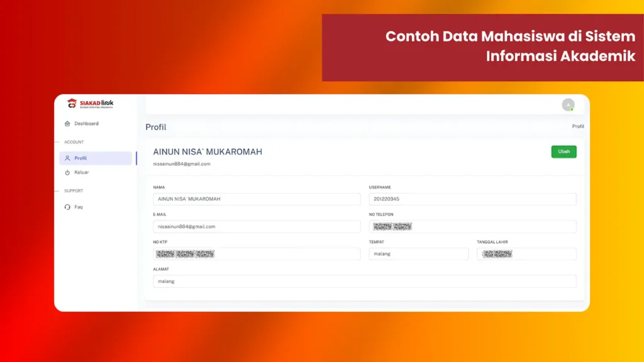Focus the Tempat input field

point(418,254)
